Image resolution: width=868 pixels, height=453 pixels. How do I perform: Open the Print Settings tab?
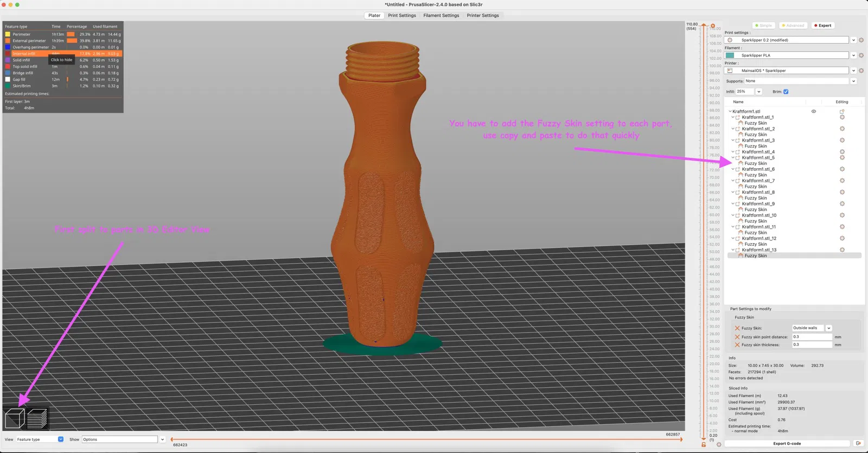(402, 15)
